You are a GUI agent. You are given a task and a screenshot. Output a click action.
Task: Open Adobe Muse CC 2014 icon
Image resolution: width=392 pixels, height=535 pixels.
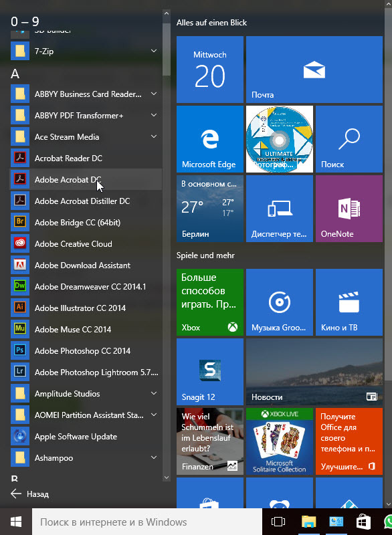[20, 329]
